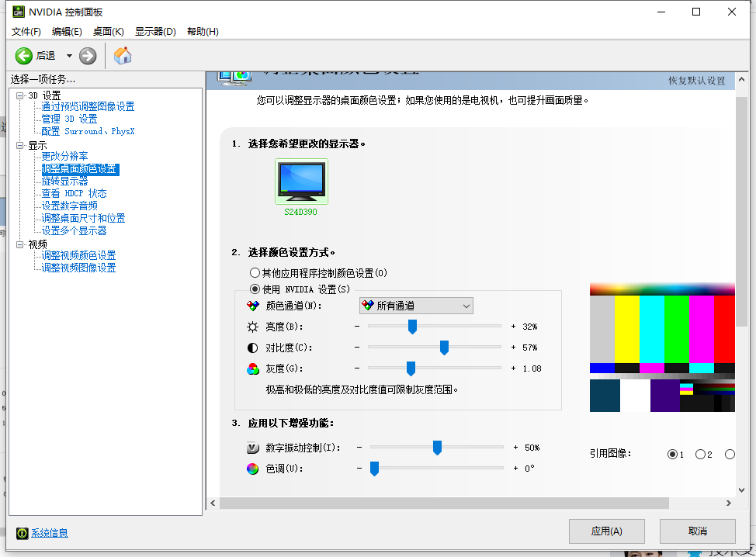Viewport: 756px width, 557px height.
Task: Select 使用 NVIDIA 设置 option
Action: click(x=255, y=289)
